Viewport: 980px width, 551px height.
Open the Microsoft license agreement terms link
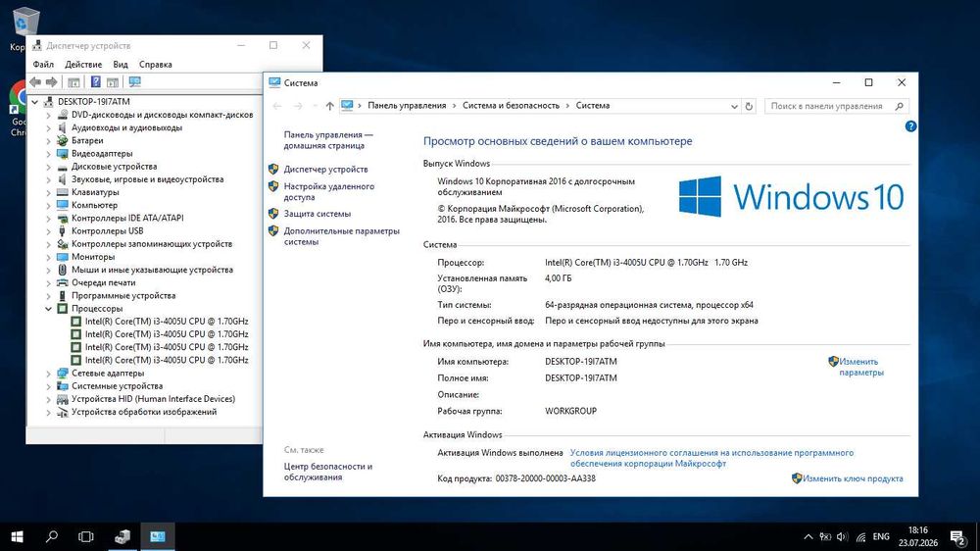click(711, 459)
